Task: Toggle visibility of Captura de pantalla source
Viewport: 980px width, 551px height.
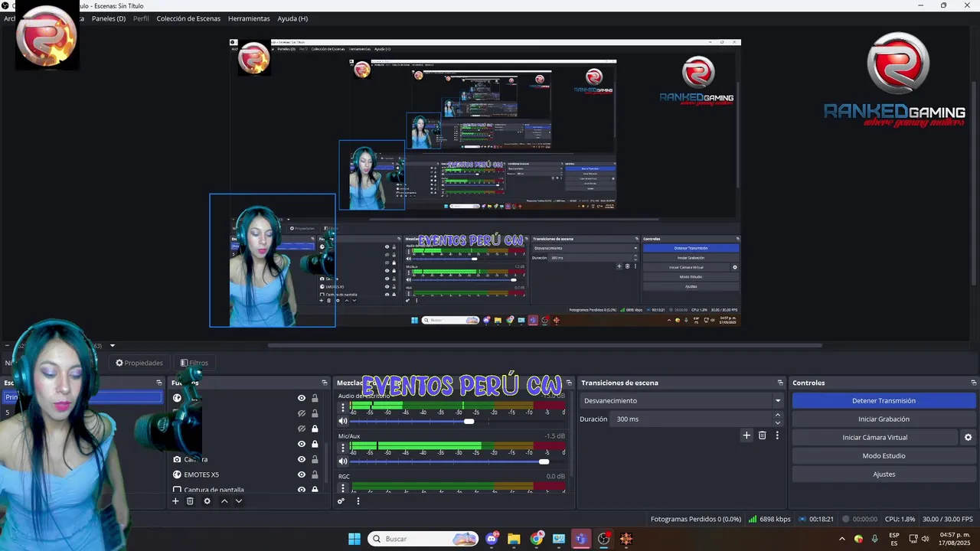Action: (x=302, y=490)
